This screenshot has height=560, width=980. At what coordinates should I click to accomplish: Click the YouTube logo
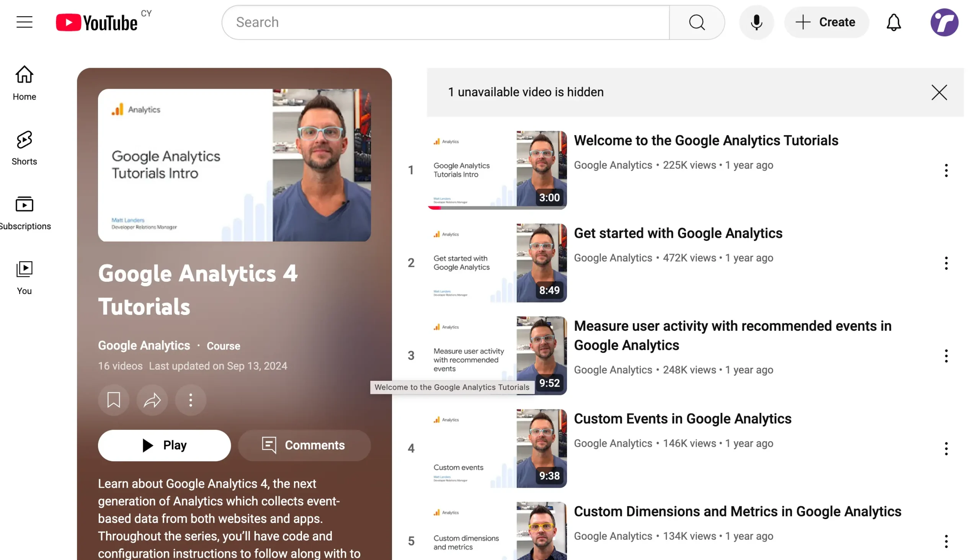click(97, 22)
